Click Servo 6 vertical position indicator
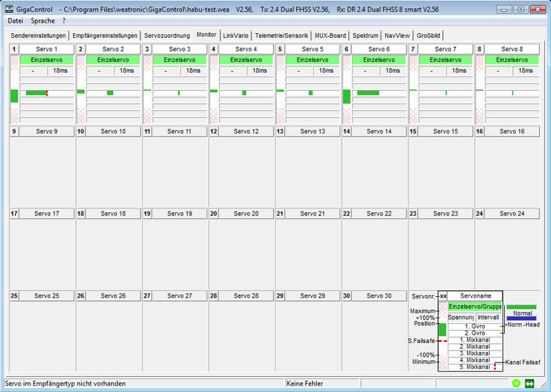The width and height of the screenshot is (551, 392). (346, 96)
